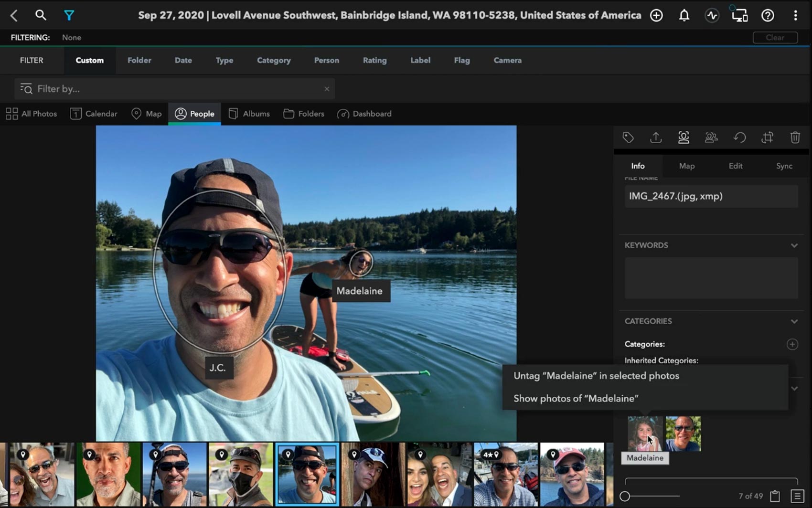The width and height of the screenshot is (812, 508).
Task: Click the clipboard icon near 7 of 49
Action: click(x=775, y=496)
